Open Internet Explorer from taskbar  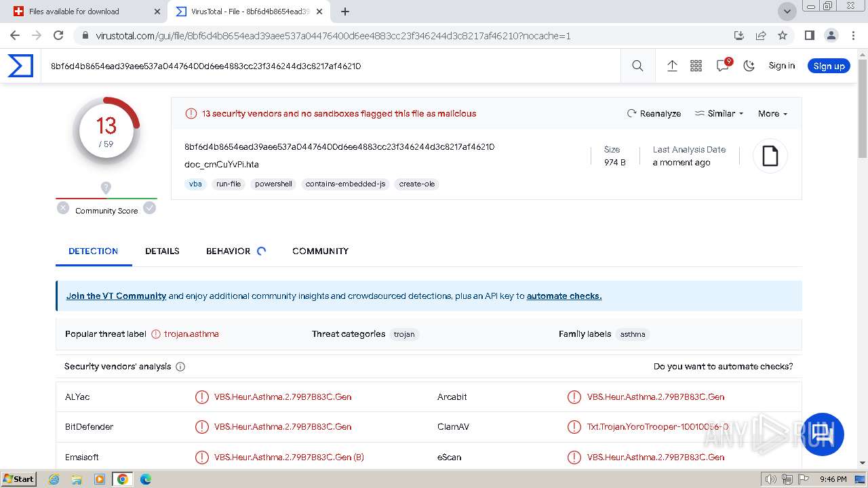[54, 479]
